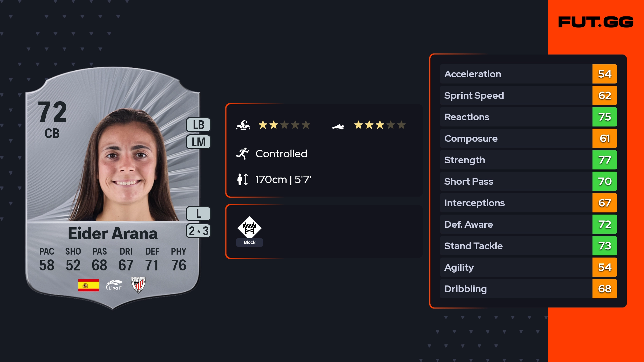
Task: Click the Controlled running figure icon
Action: 242,154
